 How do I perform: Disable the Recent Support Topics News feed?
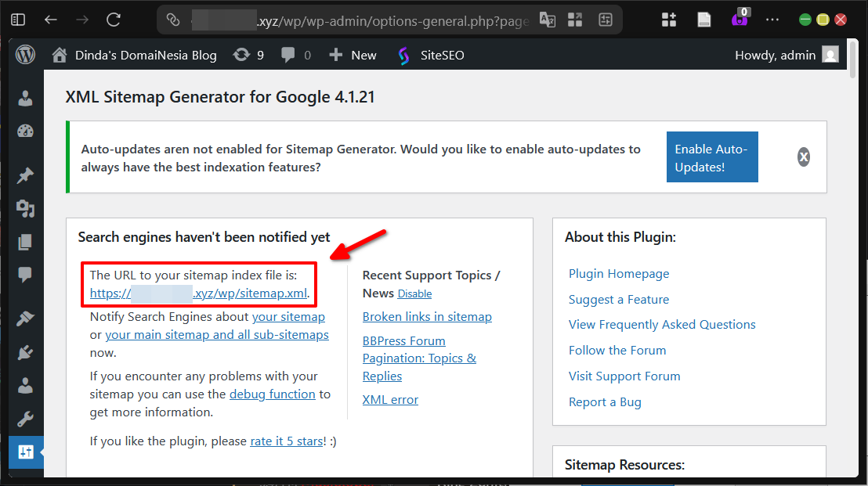(x=414, y=293)
